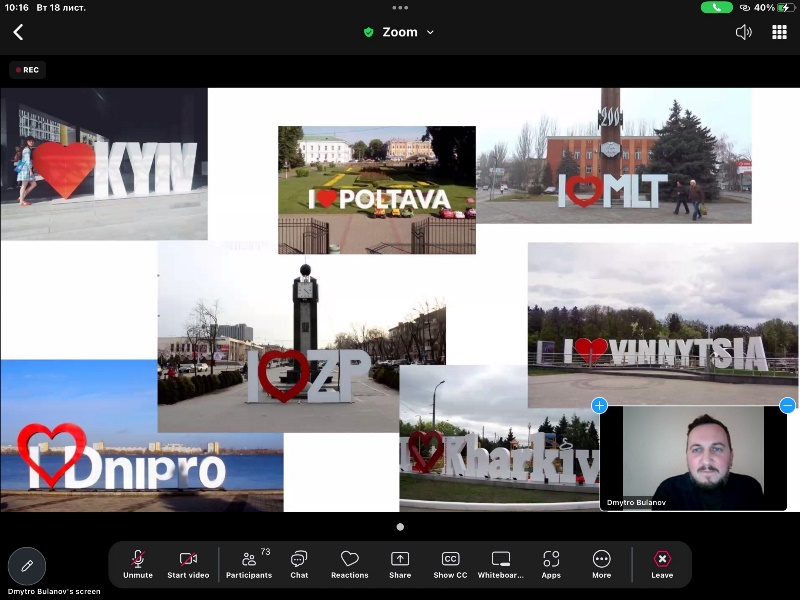
Task: Open the Zoom Apps panel
Action: pos(551,563)
